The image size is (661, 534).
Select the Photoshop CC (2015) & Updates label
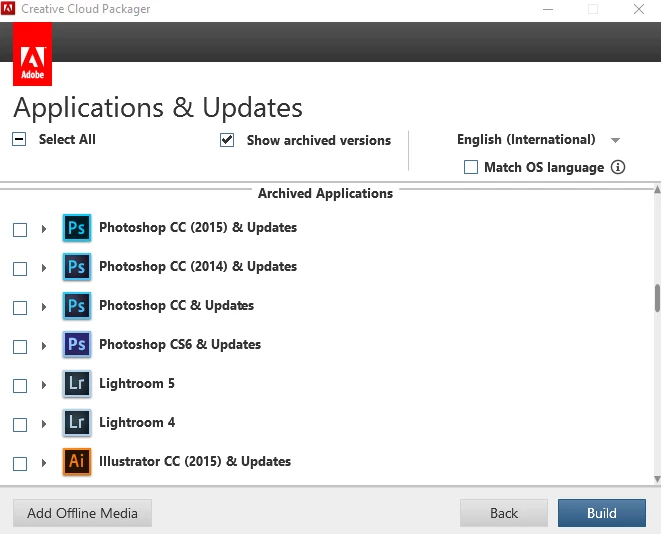click(198, 228)
